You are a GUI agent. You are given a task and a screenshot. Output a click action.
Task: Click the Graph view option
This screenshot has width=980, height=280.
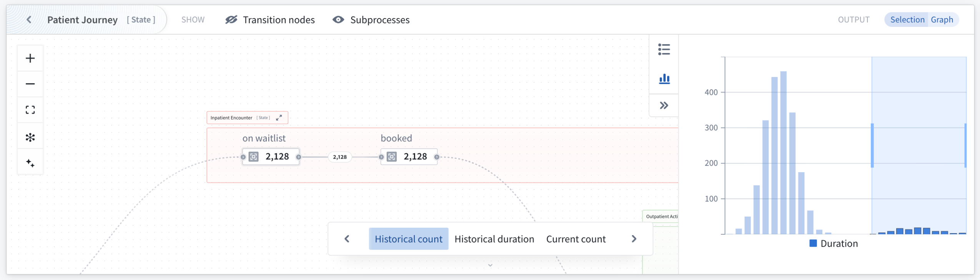coord(941,20)
